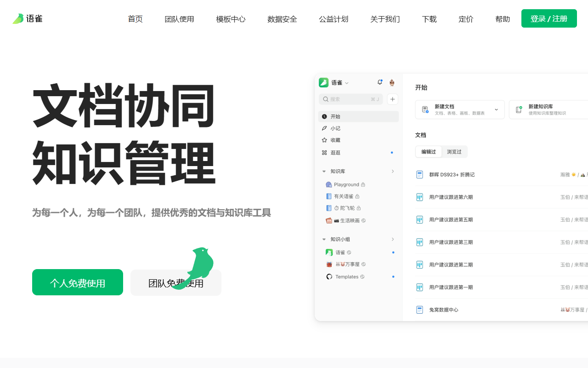
Task: Click the blue unread dot on the 逛逛 row
Action: pyautogui.click(x=392, y=152)
